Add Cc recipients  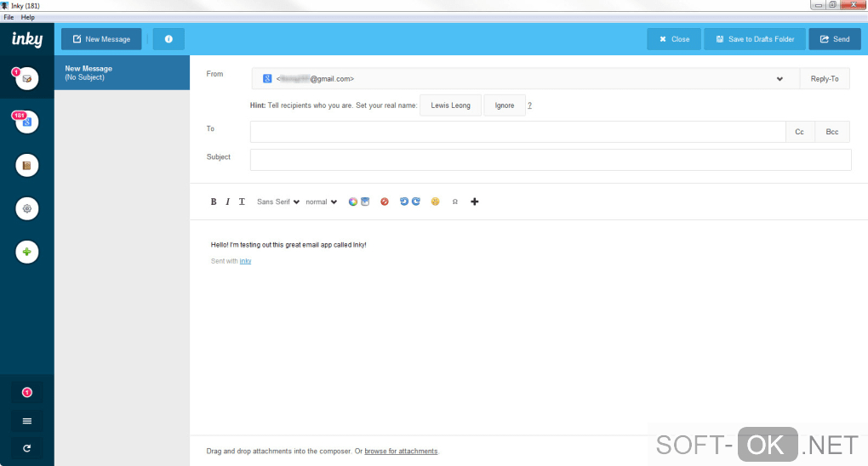799,132
